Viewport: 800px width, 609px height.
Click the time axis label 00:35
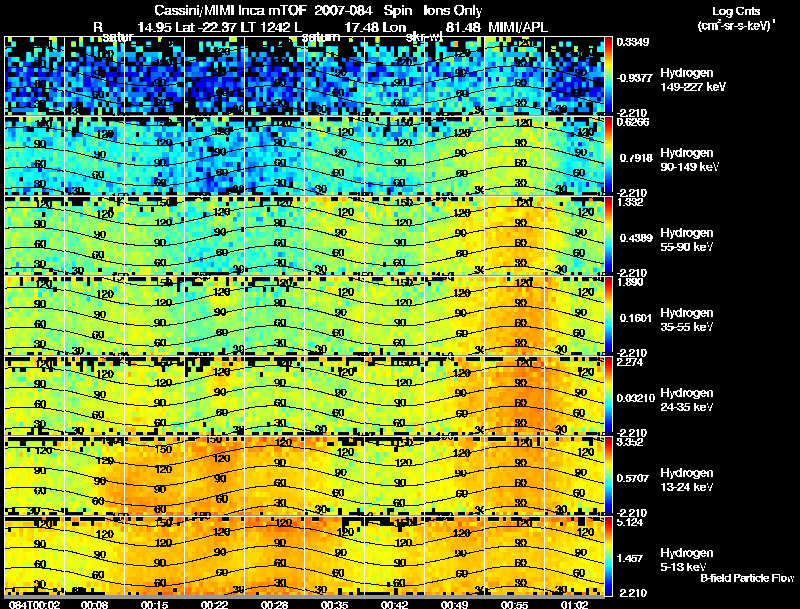334,604
